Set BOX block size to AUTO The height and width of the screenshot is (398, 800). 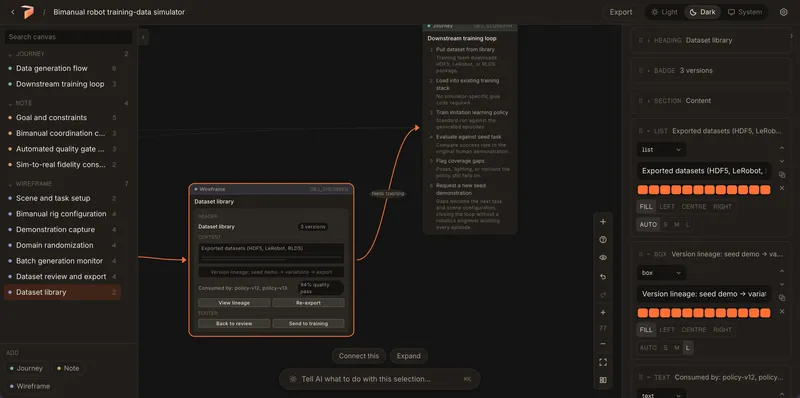pyautogui.click(x=648, y=347)
